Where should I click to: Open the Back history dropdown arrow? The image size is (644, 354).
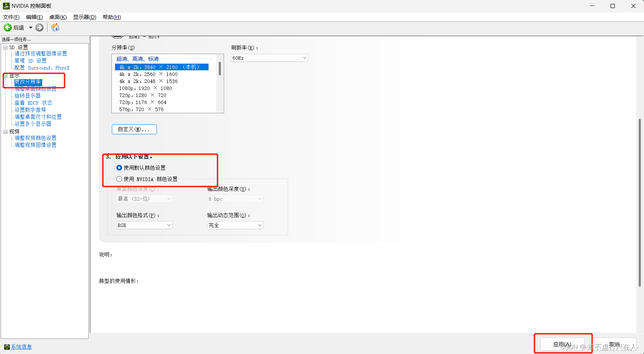tap(31, 27)
